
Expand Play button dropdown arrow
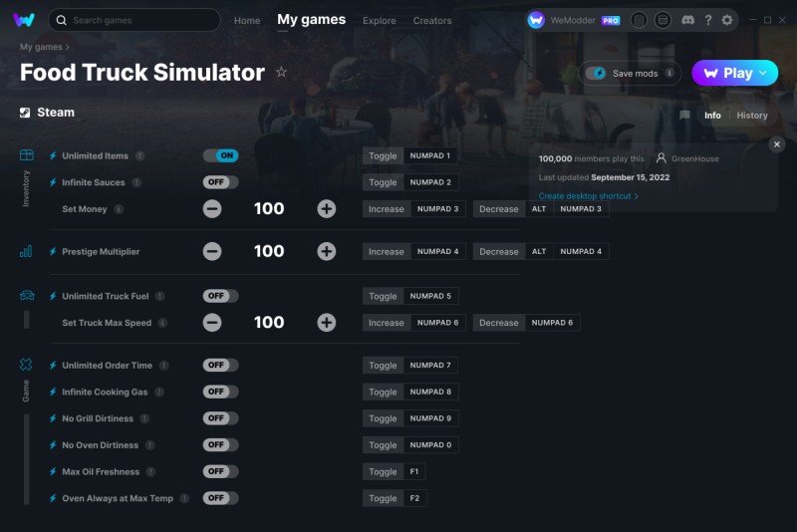click(x=763, y=73)
